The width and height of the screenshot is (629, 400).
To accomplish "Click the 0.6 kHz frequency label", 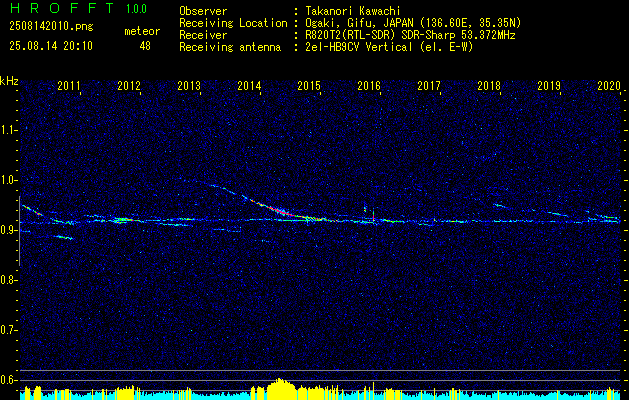I will (8, 380).
